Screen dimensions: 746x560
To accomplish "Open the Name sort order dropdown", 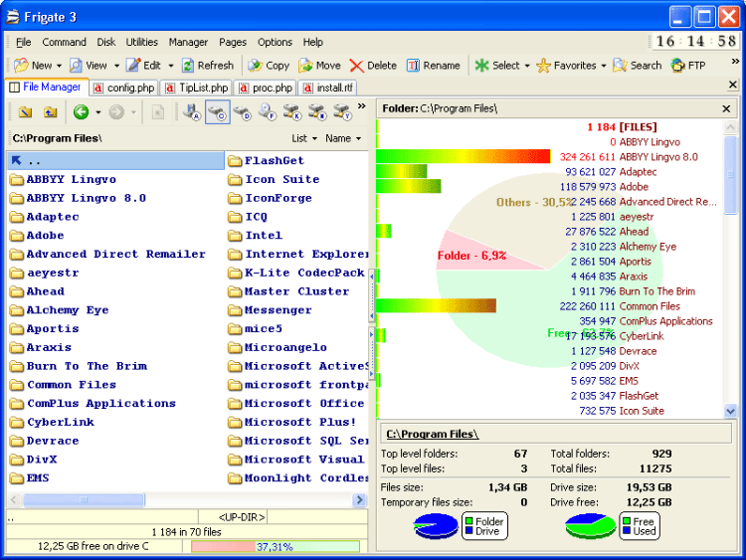I will tap(344, 138).
